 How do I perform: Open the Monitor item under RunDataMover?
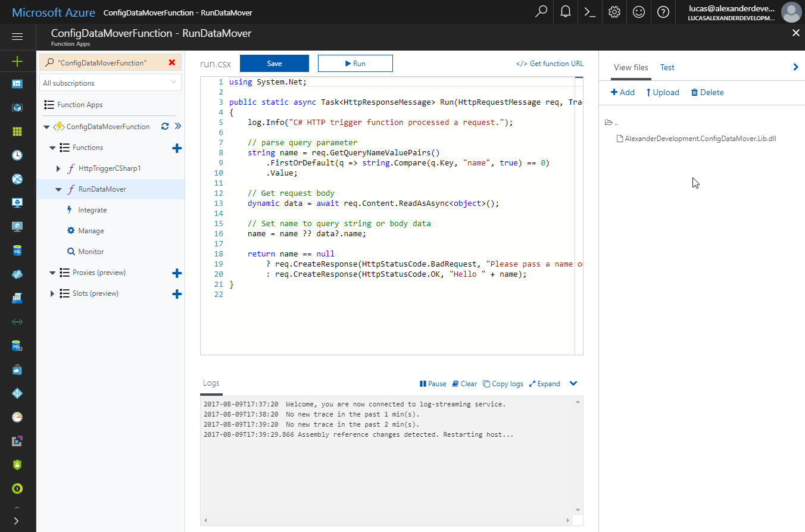[x=91, y=252]
